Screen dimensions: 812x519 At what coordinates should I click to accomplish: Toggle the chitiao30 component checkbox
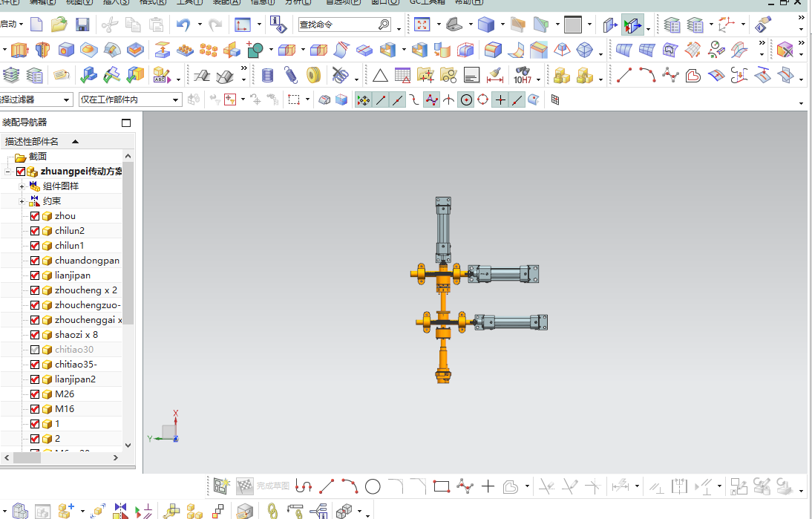(x=35, y=350)
